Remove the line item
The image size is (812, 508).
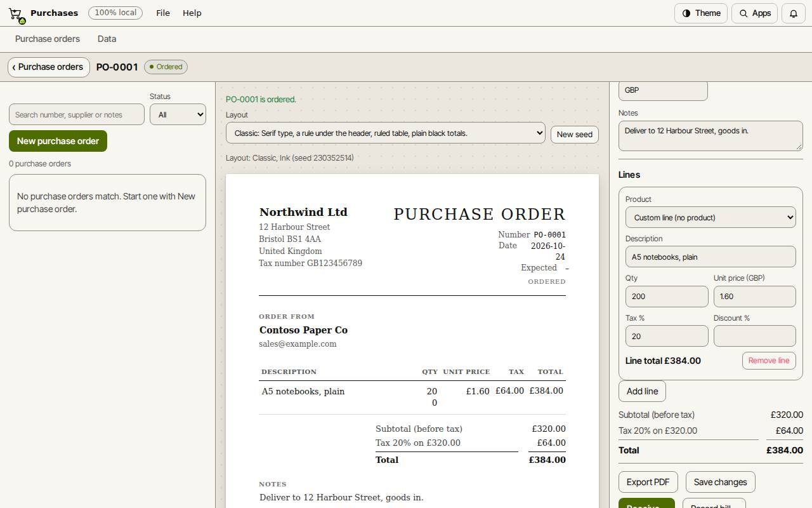pos(769,361)
